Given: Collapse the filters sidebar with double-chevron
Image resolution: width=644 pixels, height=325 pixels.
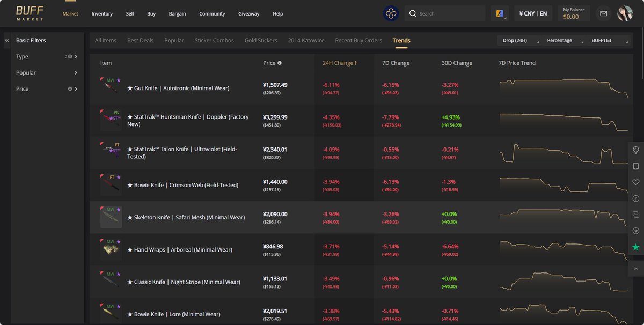Looking at the screenshot, I should click(7, 40).
